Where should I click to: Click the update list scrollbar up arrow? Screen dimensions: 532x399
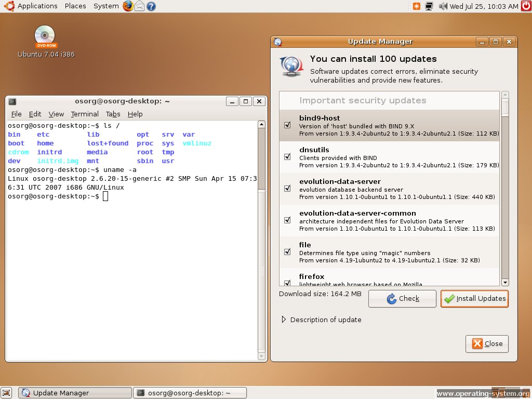505,95
